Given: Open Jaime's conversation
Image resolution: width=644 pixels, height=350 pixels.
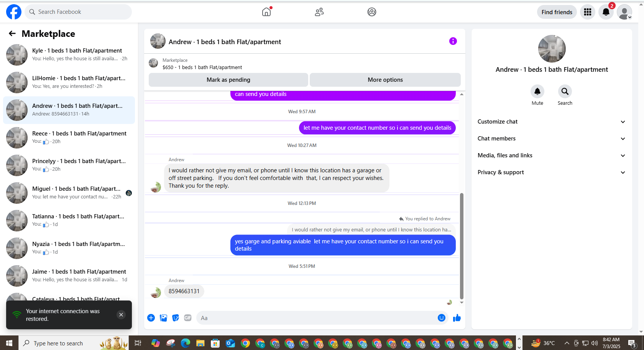Looking at the screenshot, I should (x=69, y=276).
